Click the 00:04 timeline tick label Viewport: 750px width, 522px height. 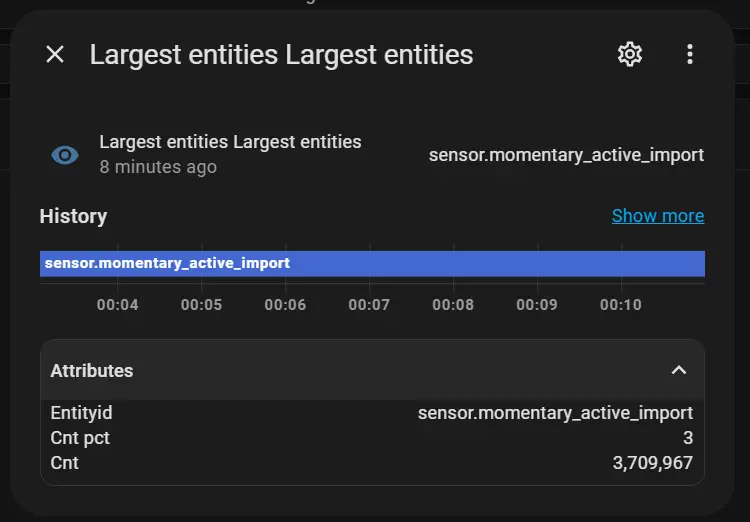point(118,304)
